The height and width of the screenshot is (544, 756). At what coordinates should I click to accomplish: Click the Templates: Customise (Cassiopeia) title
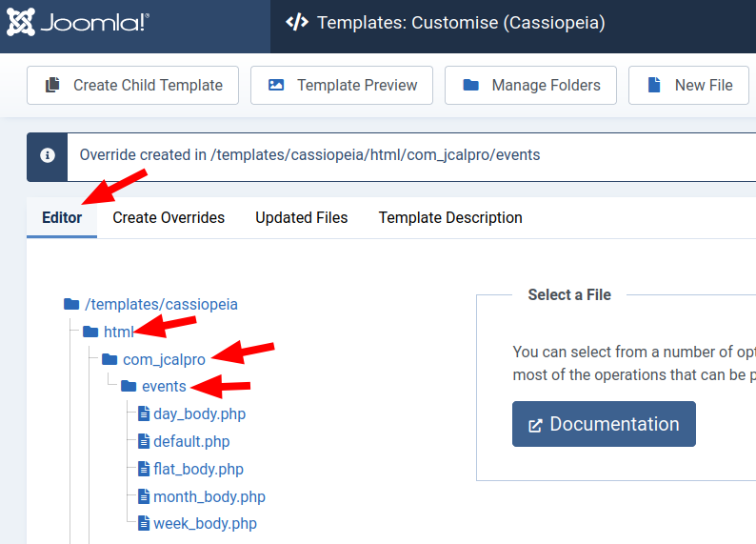pyautogui.click(x=461, y=23)
